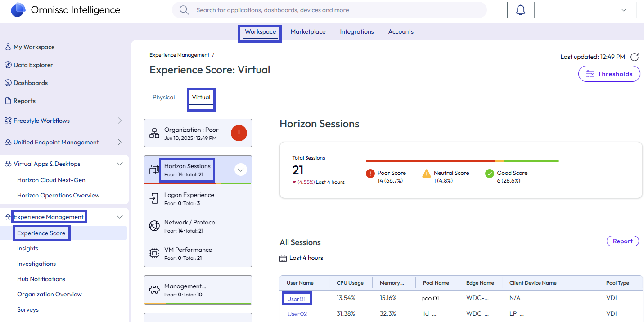Click the search magnifier icon
This screenshot has height=322, width=644.
click(184, 10)
